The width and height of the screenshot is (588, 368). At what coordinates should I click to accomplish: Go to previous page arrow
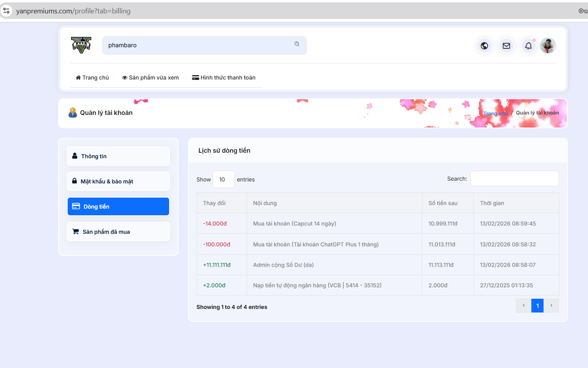(x=523, y=305)
